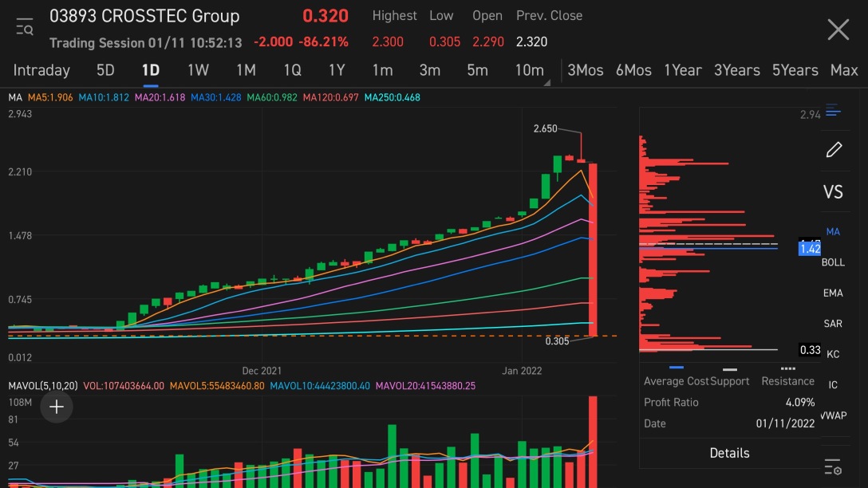Click the MA120:0.697 moving average label
This screenshot has height=488, width=868.
(x=330, y=97)
